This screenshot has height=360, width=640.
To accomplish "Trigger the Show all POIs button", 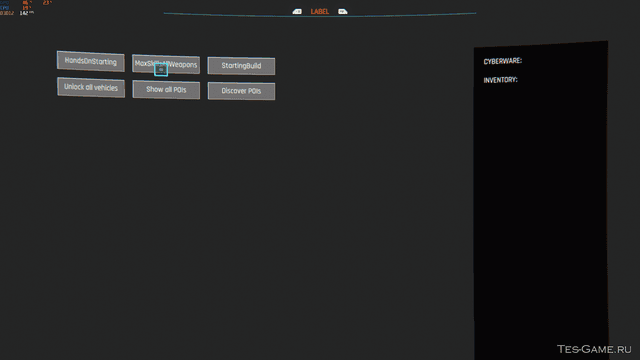I will click(166, 89).
